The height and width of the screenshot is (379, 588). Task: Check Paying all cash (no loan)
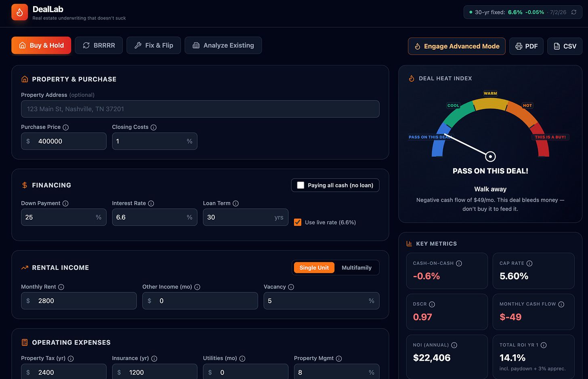tap(300, 185)
